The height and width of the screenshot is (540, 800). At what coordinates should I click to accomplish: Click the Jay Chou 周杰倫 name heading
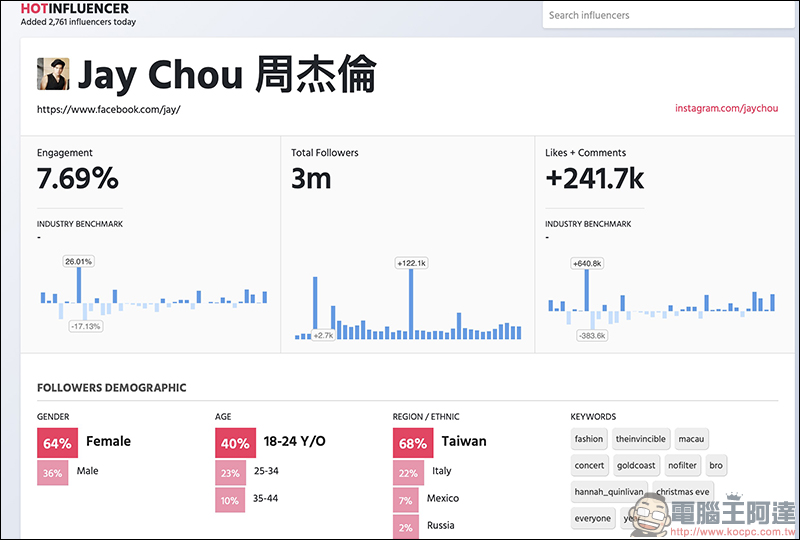pyautogui.click(x=227, y=75)
